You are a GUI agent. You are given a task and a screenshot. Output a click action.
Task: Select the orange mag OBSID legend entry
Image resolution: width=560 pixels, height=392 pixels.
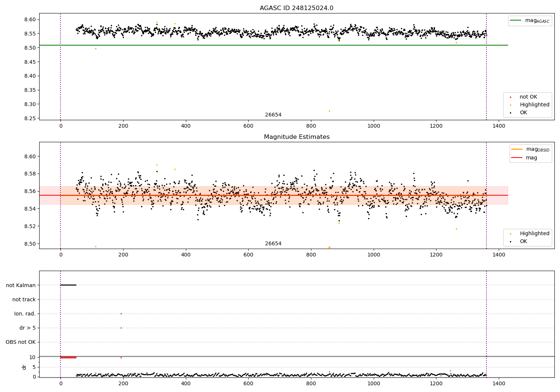coord(530,149)
